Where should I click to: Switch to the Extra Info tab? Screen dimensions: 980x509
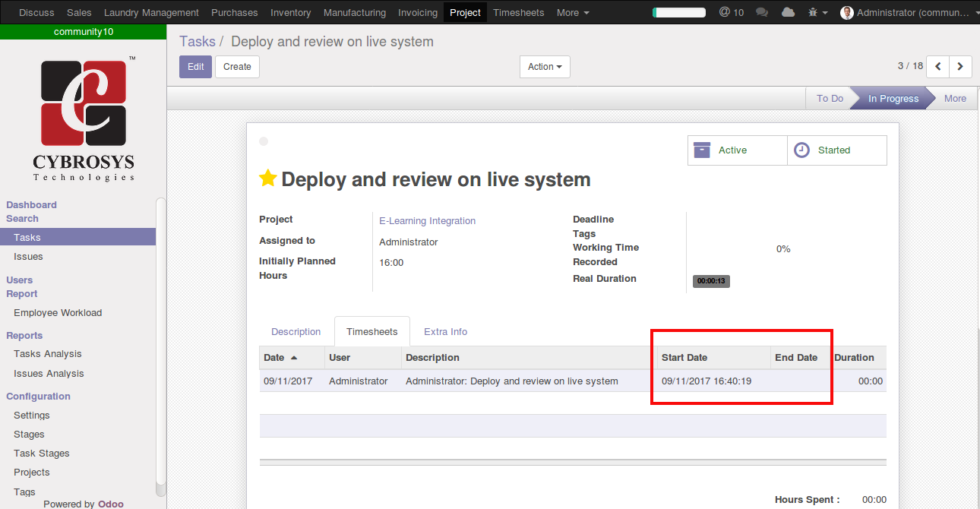[445, 332]
